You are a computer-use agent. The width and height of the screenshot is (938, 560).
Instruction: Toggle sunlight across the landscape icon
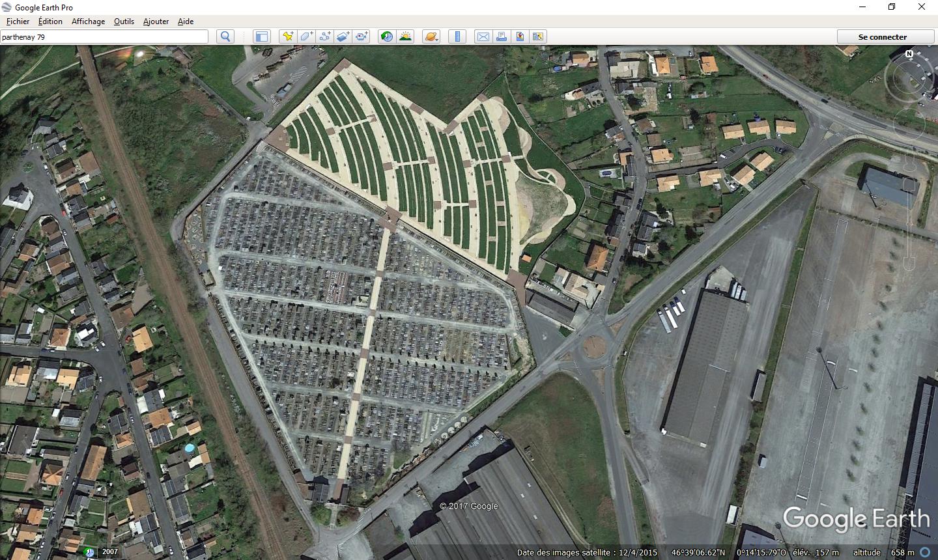405,36
